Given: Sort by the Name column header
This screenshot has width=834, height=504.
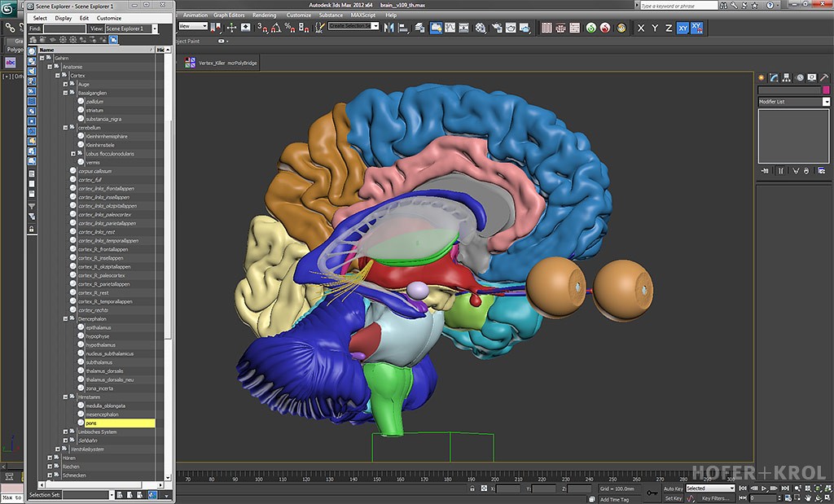Looking at the screenshot, I should tap(96, 50).
